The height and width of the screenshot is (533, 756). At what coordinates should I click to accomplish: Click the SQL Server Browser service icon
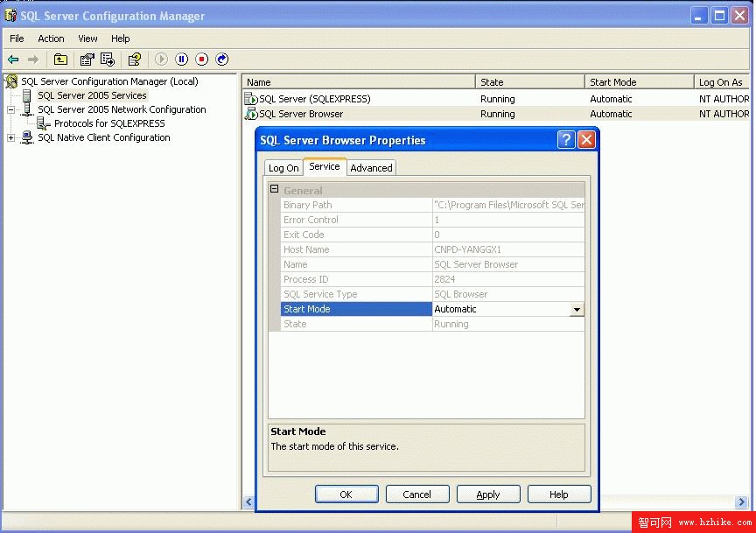click(x=251, y=114)
